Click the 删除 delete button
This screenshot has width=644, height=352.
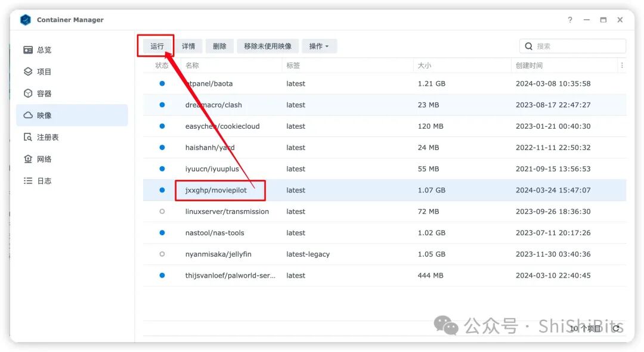(219, 46)
